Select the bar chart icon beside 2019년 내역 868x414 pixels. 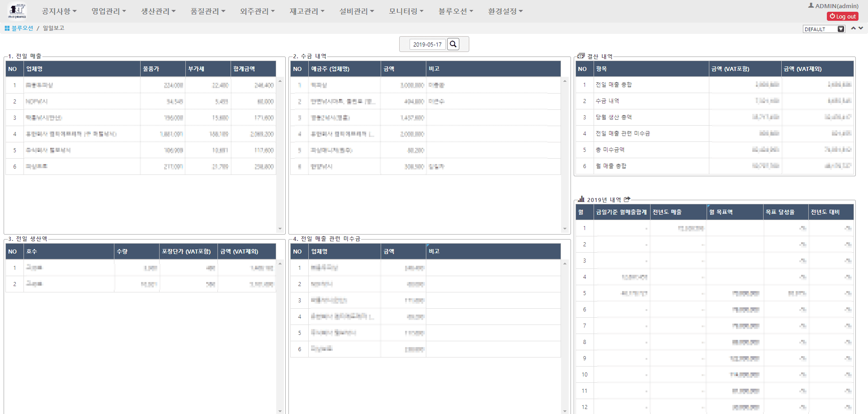tap(580, 199)
